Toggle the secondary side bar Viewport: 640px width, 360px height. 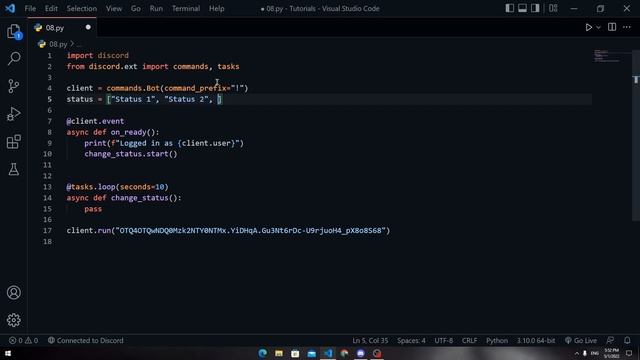pyautogui.click(x=535, y=8)
